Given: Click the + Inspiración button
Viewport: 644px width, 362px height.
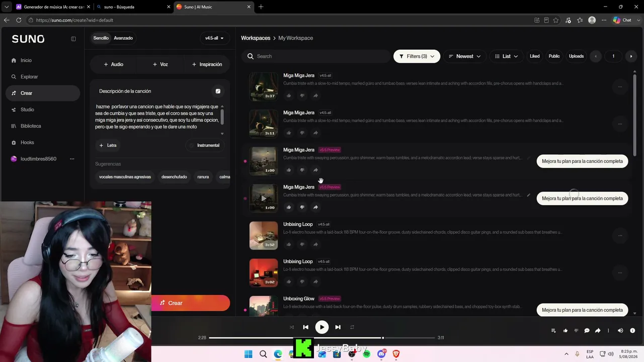Looking at the screenshot, I should [207, 64].
